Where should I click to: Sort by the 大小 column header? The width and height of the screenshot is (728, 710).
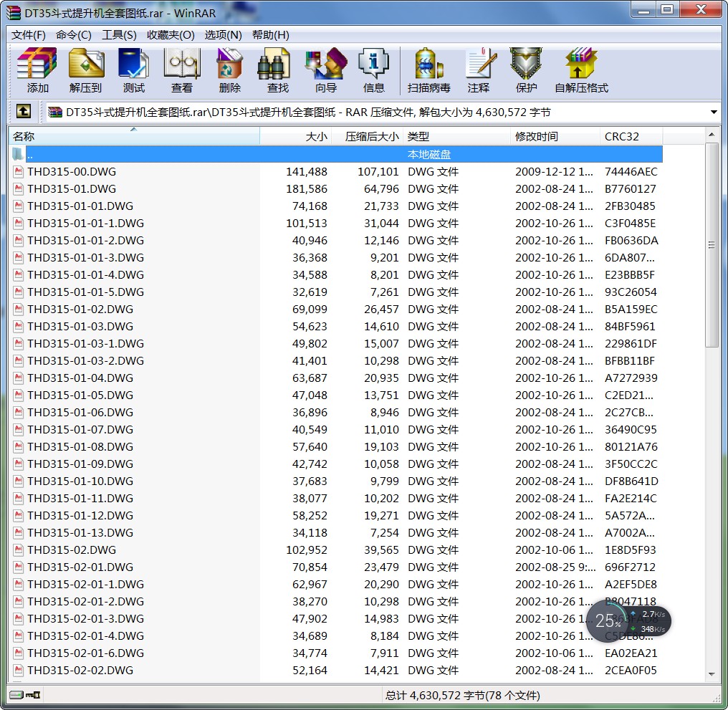(x=295, y=136)
